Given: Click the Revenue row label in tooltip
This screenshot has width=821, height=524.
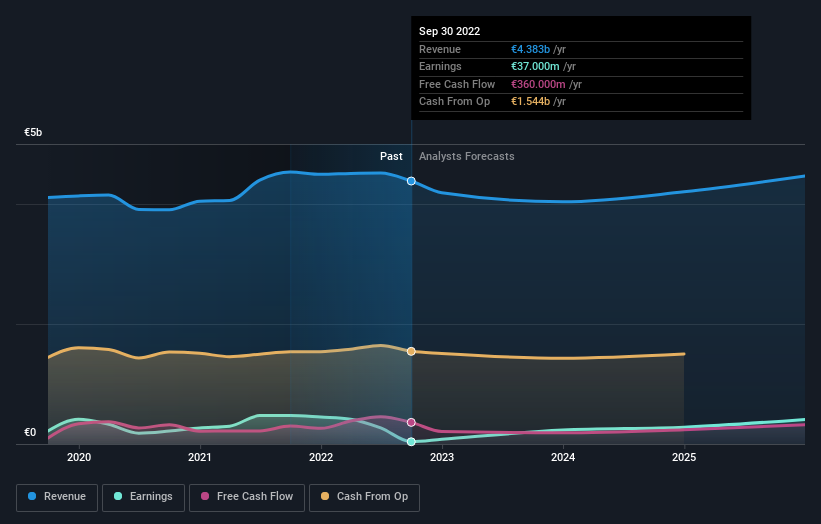Looking at the screenshot, I should [440, 49].
